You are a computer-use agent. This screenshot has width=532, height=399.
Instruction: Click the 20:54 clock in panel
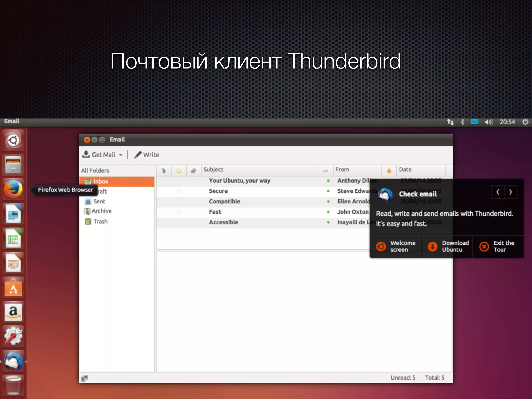pyautogui.click(x=507, y=122)
